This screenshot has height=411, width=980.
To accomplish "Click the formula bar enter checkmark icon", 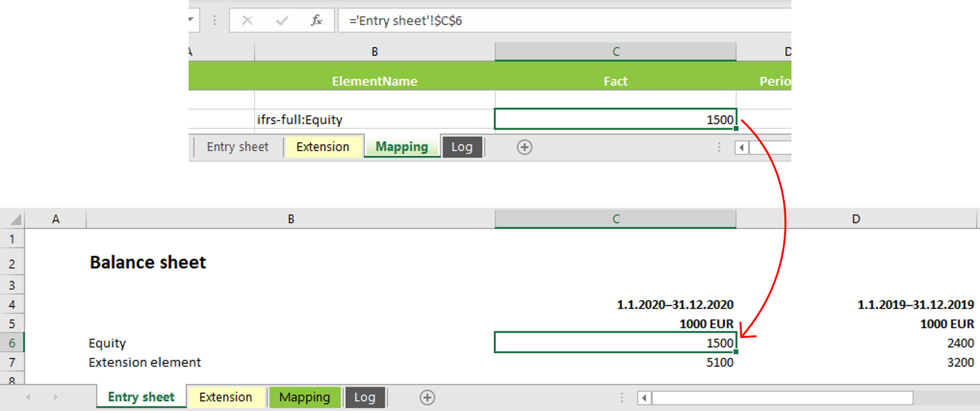I will point(282,21).
